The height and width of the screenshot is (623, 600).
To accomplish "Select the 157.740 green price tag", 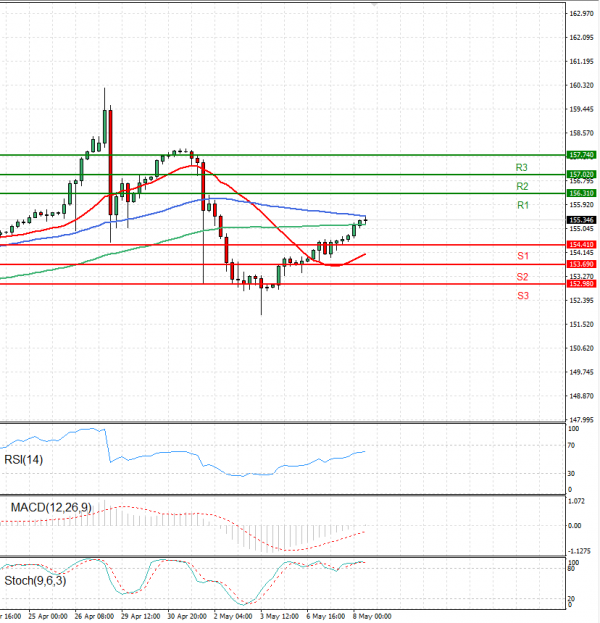I will coord(581,155).
